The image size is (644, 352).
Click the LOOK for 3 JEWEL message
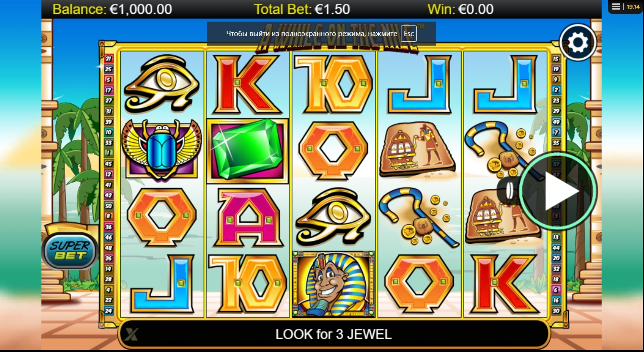pos(334,334)
